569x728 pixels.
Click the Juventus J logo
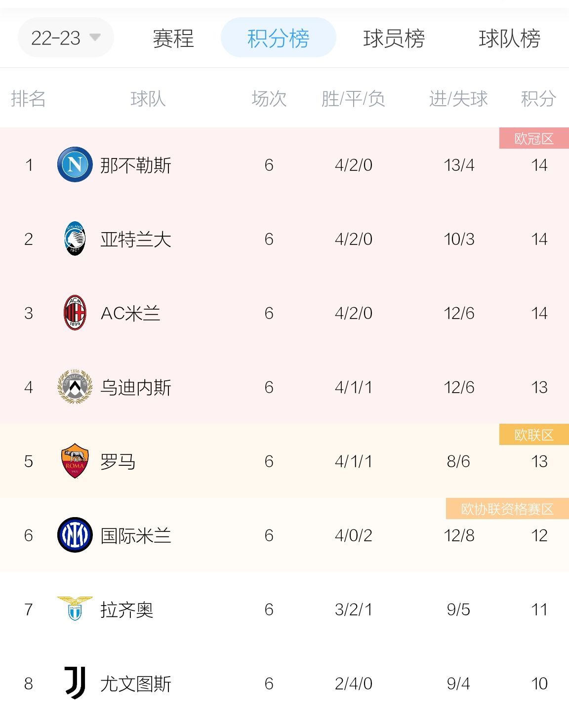click(x=75, y=683)
